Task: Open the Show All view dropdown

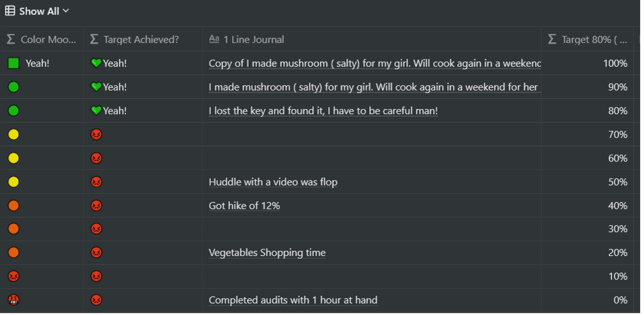Action: tap(44, 11)
